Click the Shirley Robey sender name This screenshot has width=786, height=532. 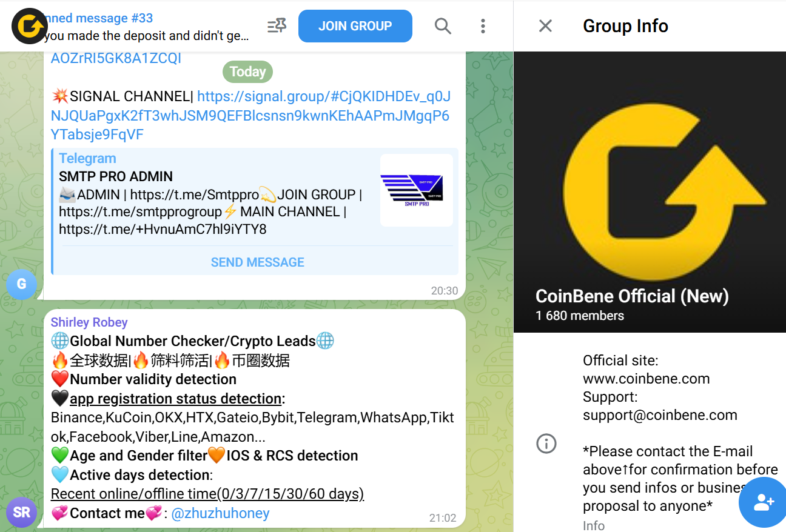89,322
